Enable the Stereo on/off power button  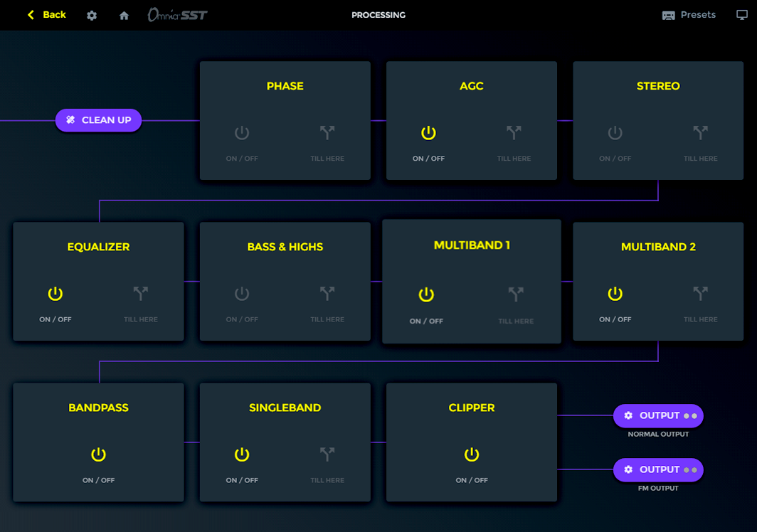[615, 132]
